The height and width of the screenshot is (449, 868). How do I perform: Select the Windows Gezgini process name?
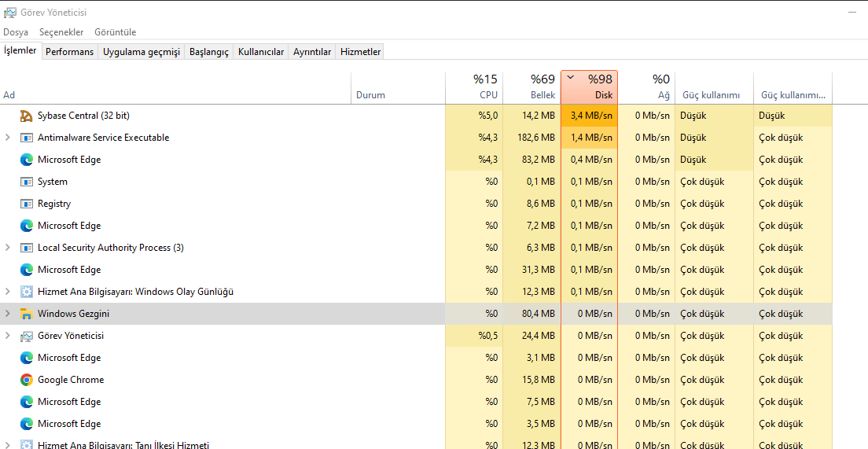click(x=74, y=314)
